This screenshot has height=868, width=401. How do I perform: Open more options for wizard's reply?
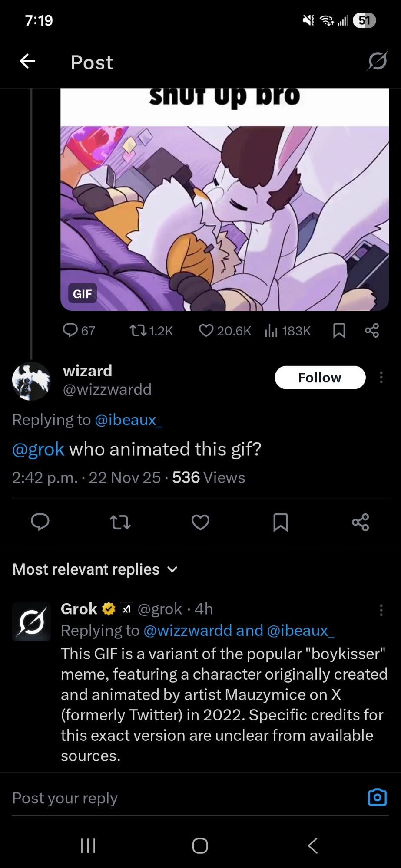tap(381, 378)
